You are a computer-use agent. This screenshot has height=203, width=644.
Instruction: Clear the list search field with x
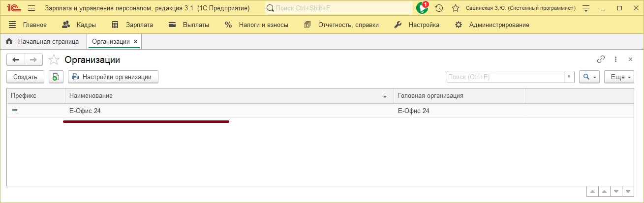pyautogui.click(x=569, y=77)
